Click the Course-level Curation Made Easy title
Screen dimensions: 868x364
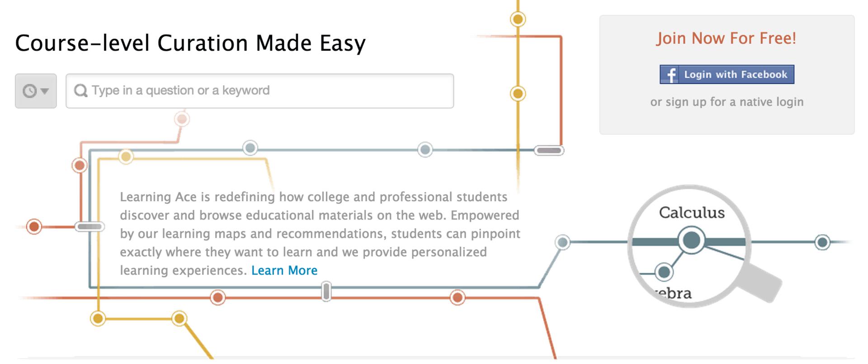click(190, 43)
